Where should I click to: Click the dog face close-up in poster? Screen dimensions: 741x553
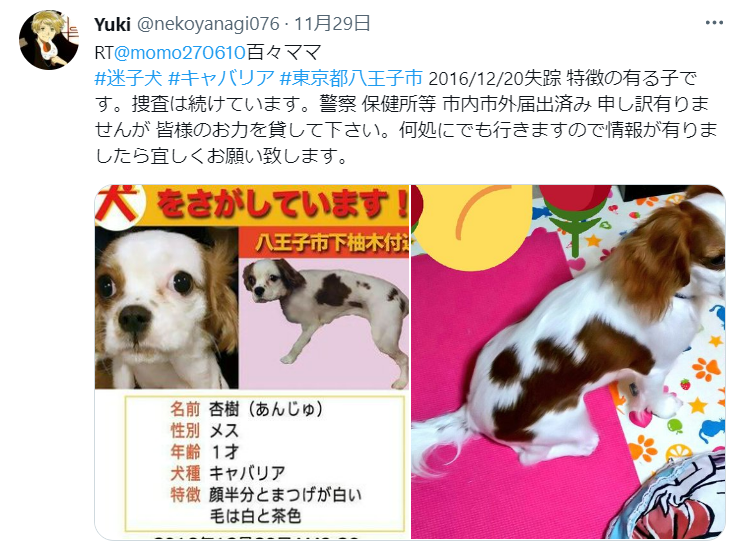(x=166, y=308)
